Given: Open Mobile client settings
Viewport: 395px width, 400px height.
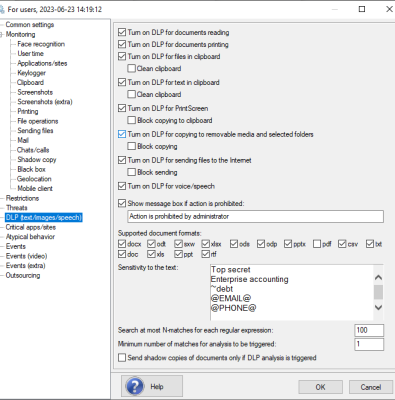Looking at the screenshot, I should click(x=35, y=189).
